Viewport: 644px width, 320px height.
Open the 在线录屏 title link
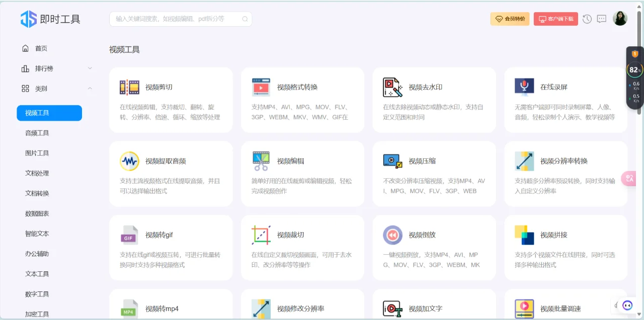tap(554, 87)
